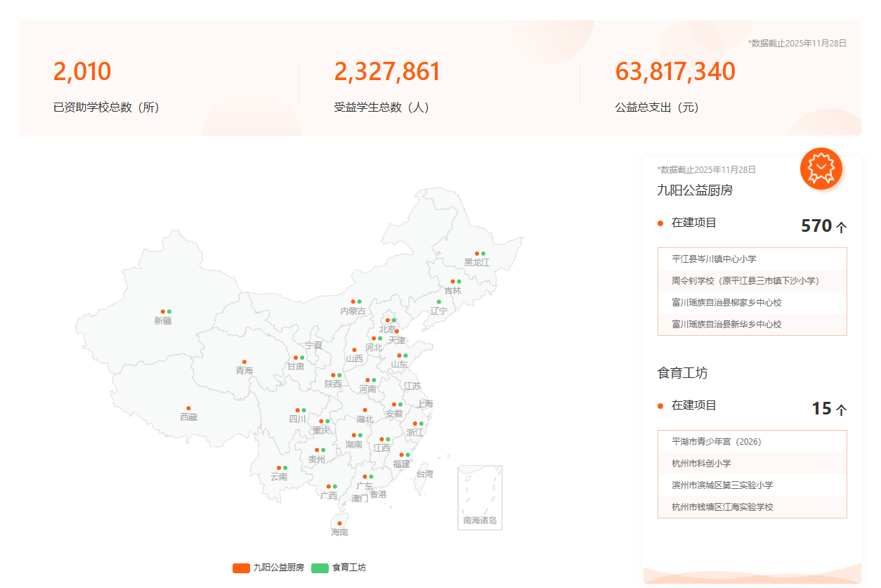Click the green 食育工坊 legend swatch
881x588 pixels.
(320, 568)
